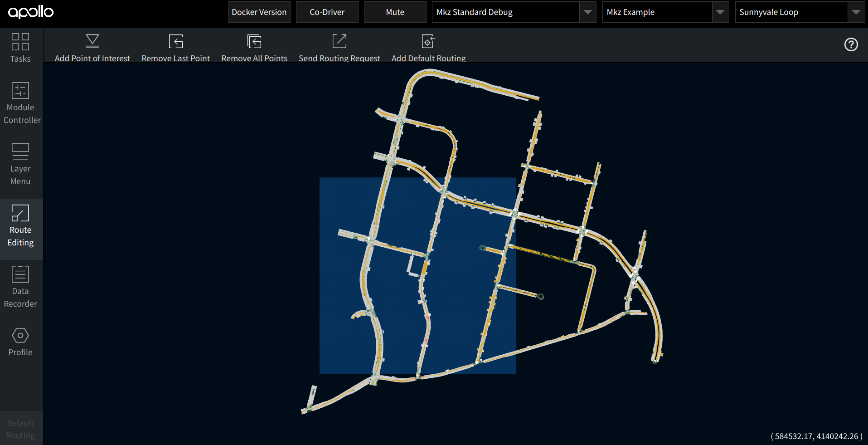Viewport: 868px width, 445px height.
Task: Open the Layer Menu panel
Action: [x=20, y=164]
